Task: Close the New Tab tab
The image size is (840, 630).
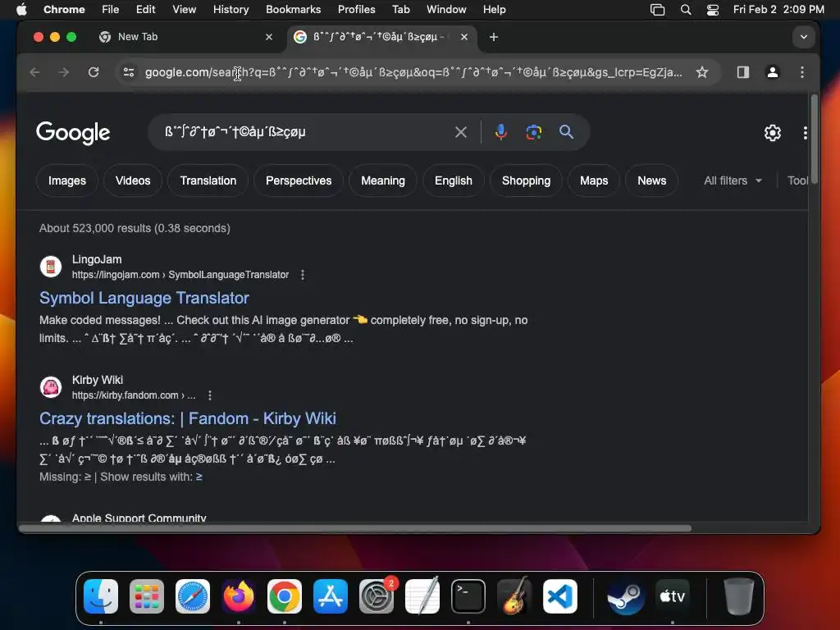Action: (269, 37)
